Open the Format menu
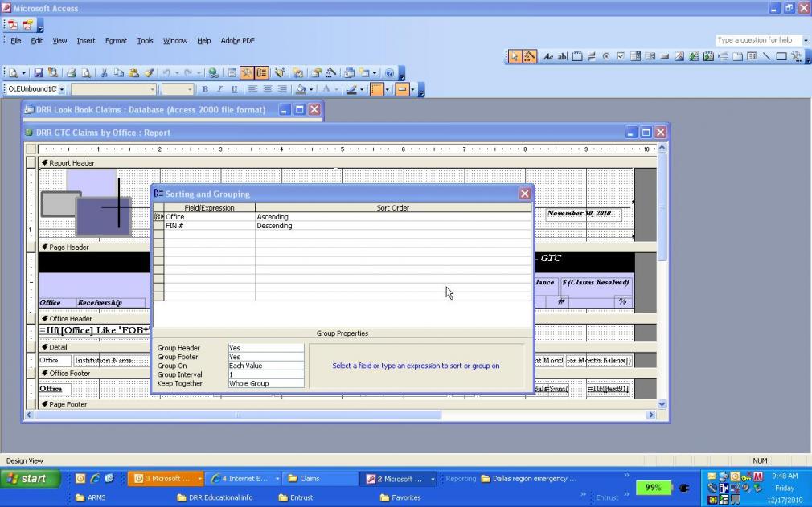Viewport: 812px width, 507px height. pos(116,40)
